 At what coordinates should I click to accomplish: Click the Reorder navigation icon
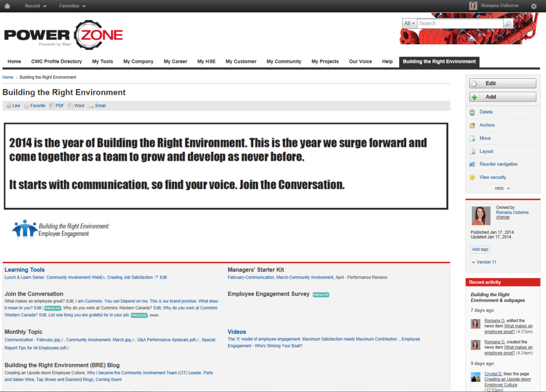click(472, 164)
